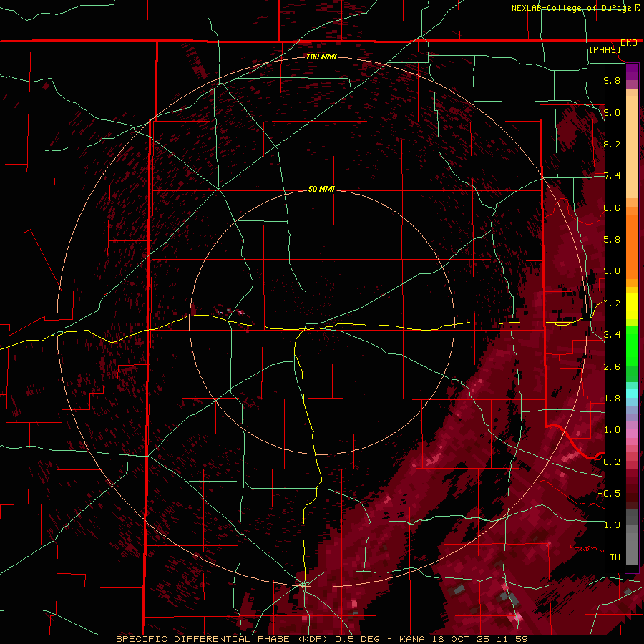Click the 1.8 scale value
Image resolution: width=644 pixels, height=644 pixels.
coord(612,399)
